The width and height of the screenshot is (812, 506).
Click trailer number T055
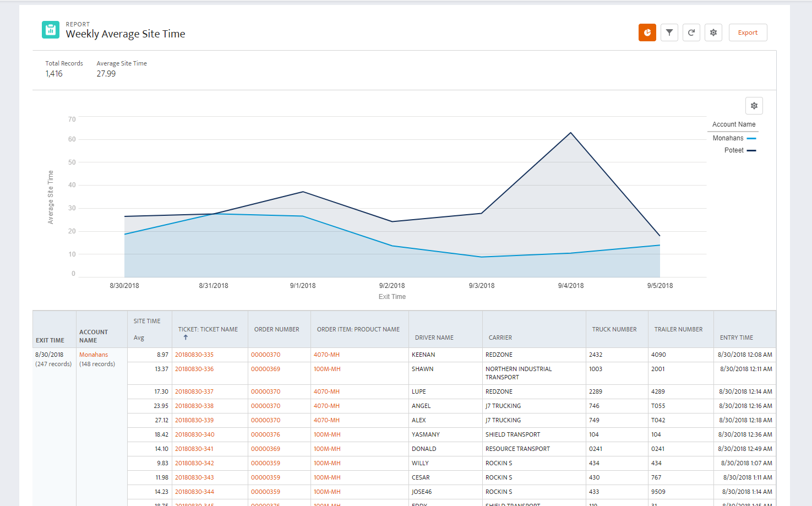[x=658, y=406]
